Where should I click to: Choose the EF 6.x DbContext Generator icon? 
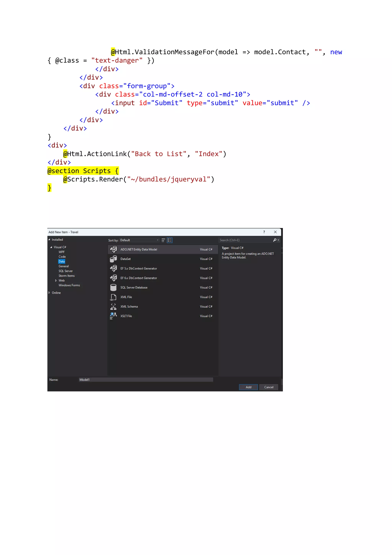[113, 278]
